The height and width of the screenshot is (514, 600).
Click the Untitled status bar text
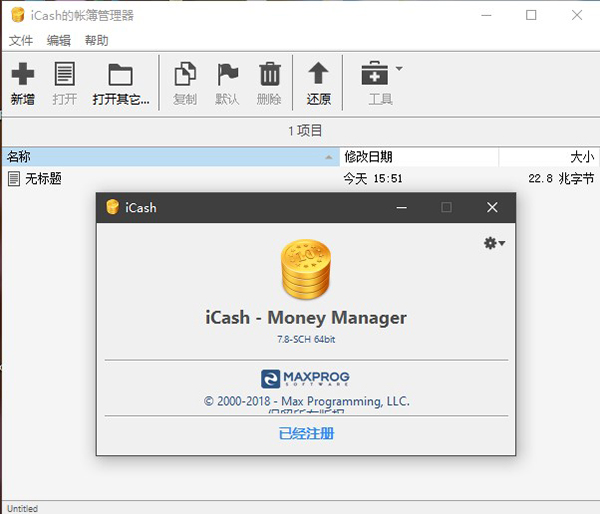pos(22,508)
